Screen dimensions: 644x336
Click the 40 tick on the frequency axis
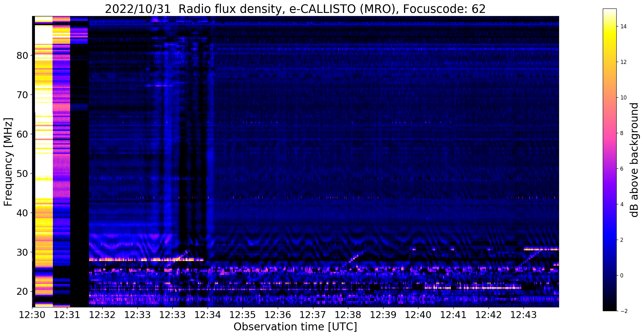[x=22, y=213]
